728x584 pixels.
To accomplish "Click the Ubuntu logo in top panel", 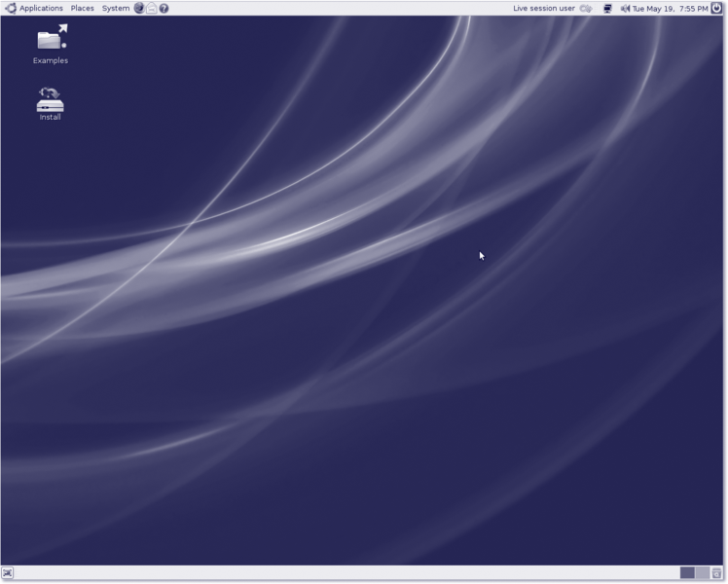I will (x=10, y=8).
